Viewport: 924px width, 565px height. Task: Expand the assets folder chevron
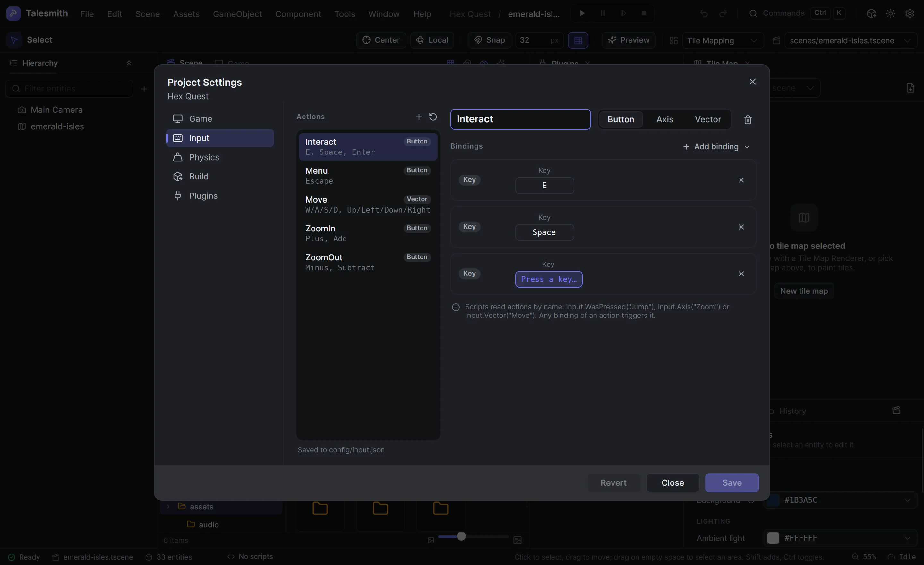click(168, 507)
